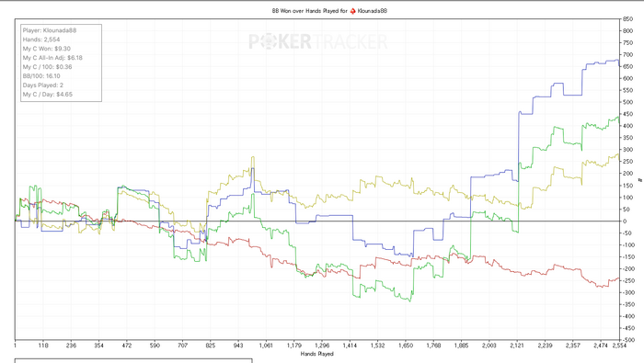Select 'Hands: 2,554' line in stats box
The height and width of the screenshot is (363, 644).
(41, 40)
